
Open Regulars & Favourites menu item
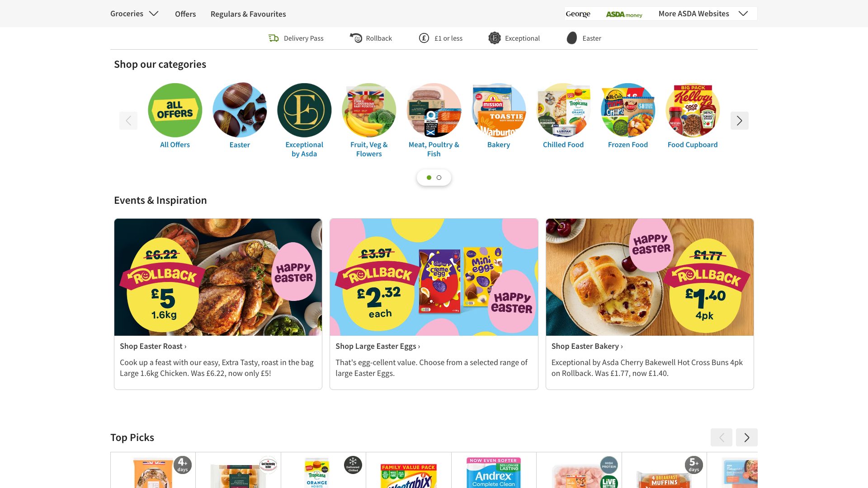248,14
